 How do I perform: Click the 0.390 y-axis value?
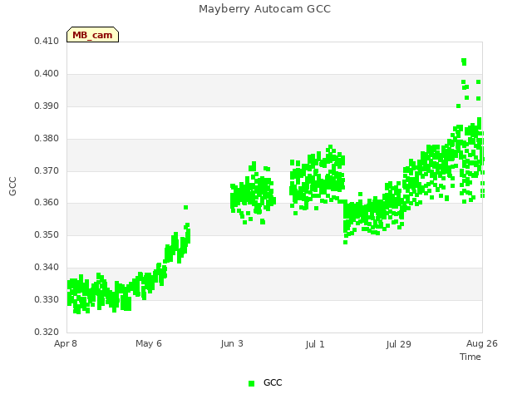(47, 106)
